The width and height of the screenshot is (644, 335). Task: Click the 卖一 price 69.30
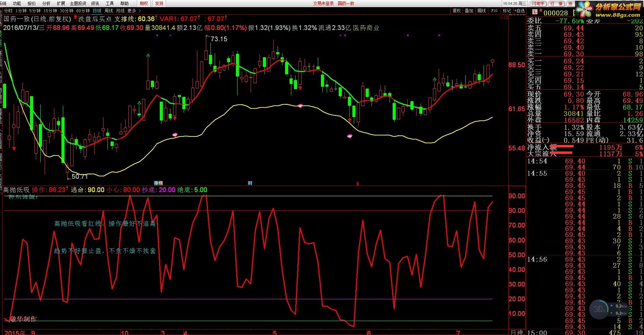pyautogui.click(x=574, y=54)
